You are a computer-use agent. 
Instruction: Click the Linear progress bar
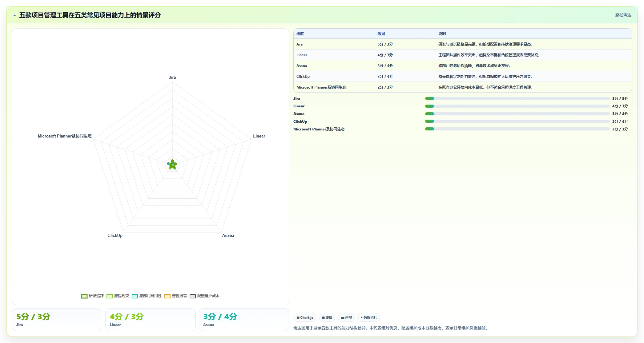(517, 106)
